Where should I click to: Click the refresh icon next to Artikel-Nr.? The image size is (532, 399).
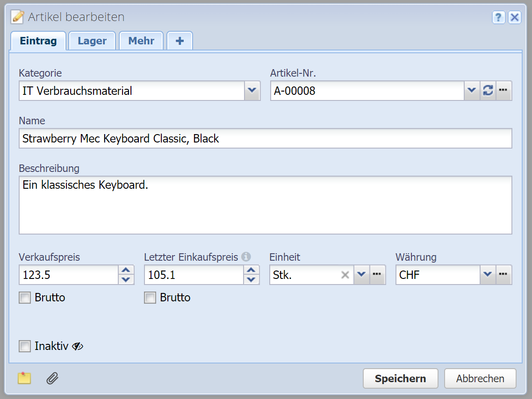tap(488, 91)
